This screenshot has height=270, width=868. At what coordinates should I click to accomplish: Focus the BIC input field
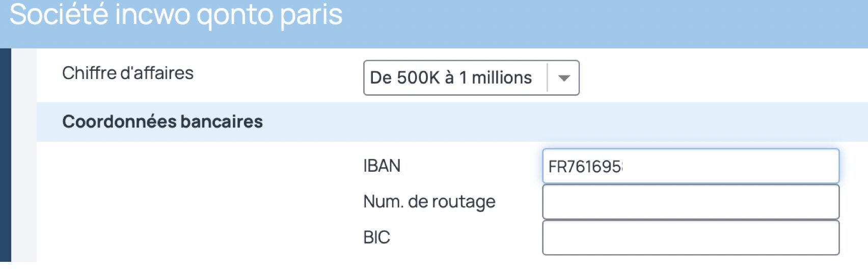(690, 237)
